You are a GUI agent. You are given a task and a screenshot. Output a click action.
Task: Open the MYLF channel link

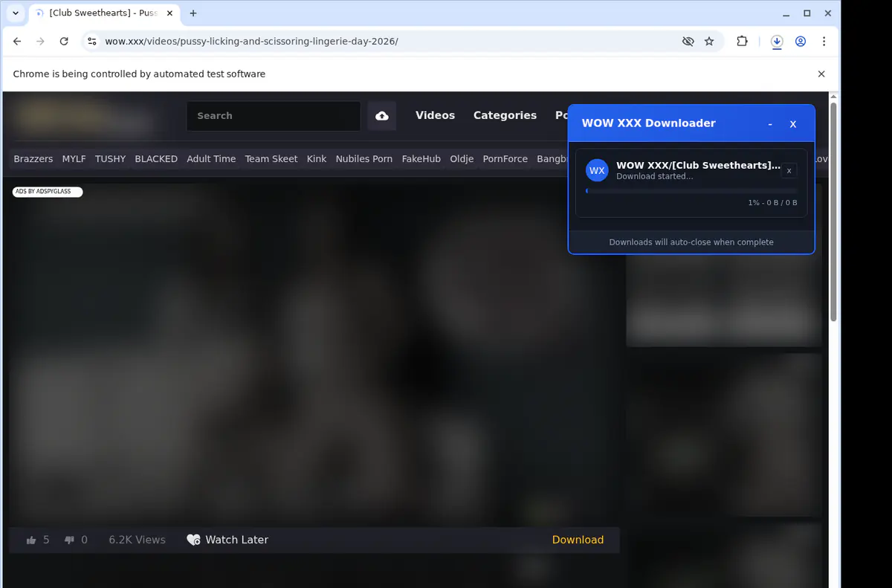click(74, 159)
